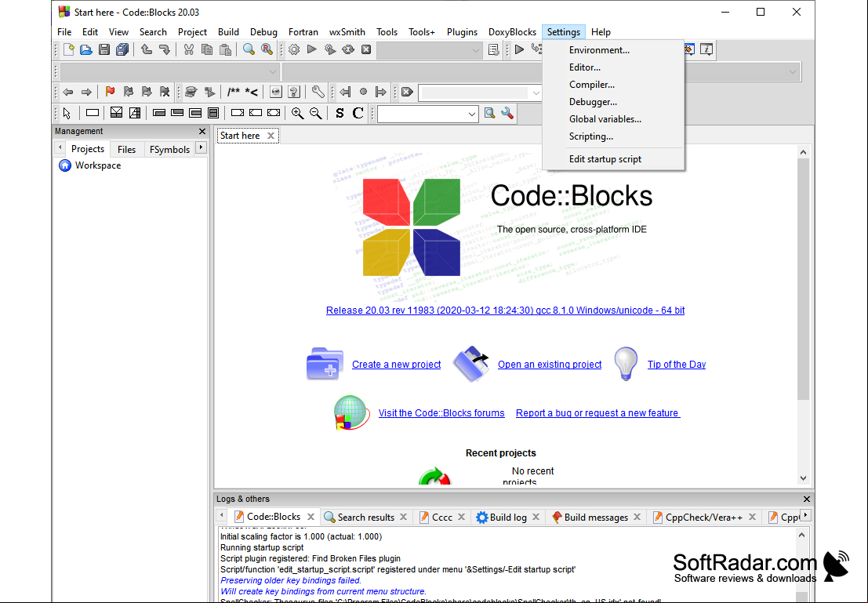Click the Create a new project link

pyautogui.click(x=396, y=365)
